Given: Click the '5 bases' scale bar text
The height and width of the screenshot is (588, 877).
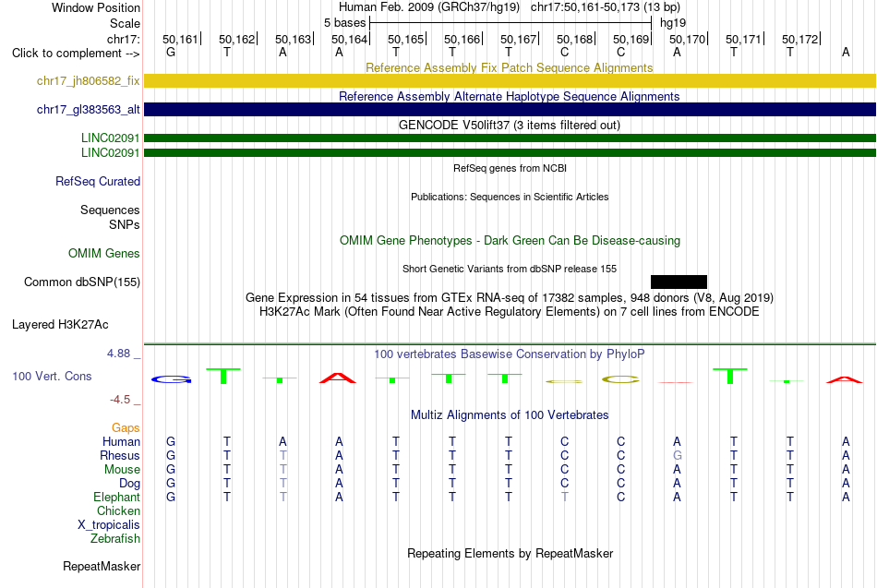Looking at the screenshot, I should click(345, 23).
